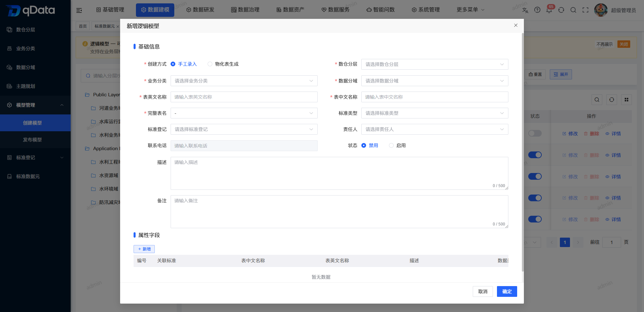Image resolution: width=644 pixels, height=312 pixels.
Task: Open 数据分域 in the sidebar
Action: 26,67
